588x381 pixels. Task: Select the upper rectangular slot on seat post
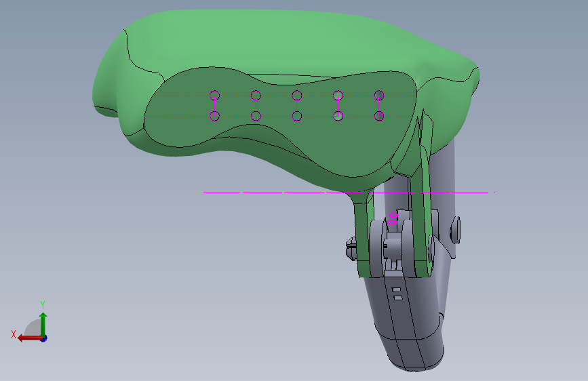(396, 290)
